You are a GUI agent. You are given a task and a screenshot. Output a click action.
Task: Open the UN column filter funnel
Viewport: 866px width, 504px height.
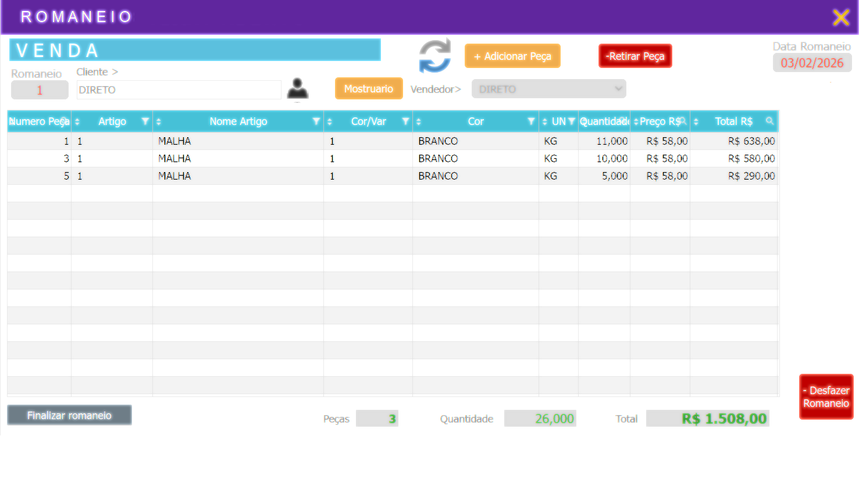[x=572, y=121]
